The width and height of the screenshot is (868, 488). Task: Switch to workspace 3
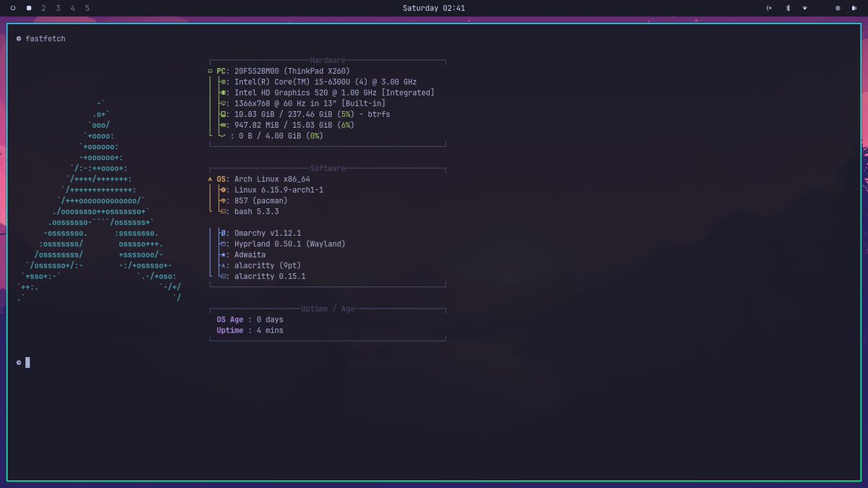click(x=58, y=8)
